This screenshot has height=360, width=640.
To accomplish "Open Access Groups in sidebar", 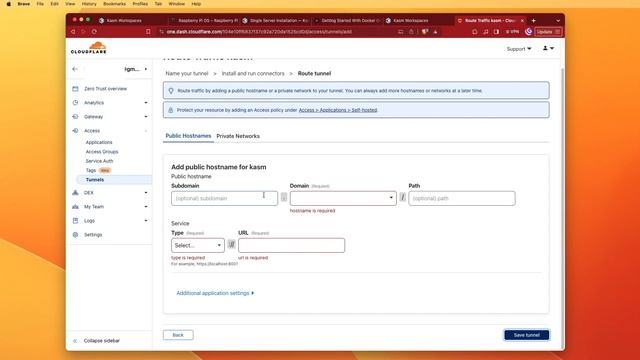I will coord(102,151).
